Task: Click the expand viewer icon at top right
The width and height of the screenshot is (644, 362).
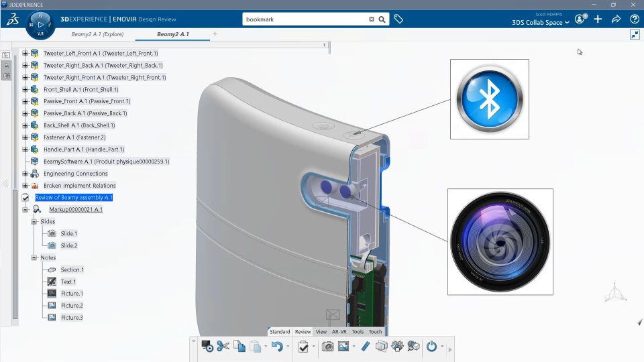Action: coord(635,35)
